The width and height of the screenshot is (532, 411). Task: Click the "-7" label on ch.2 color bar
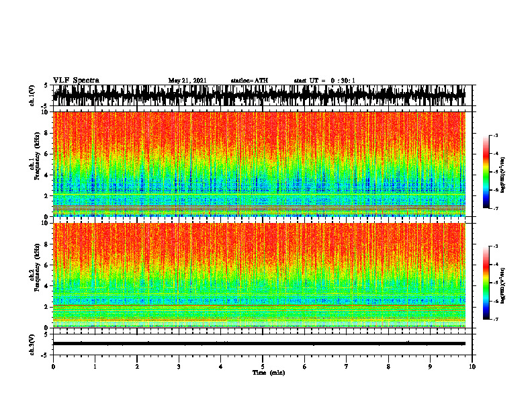[496, 319]
